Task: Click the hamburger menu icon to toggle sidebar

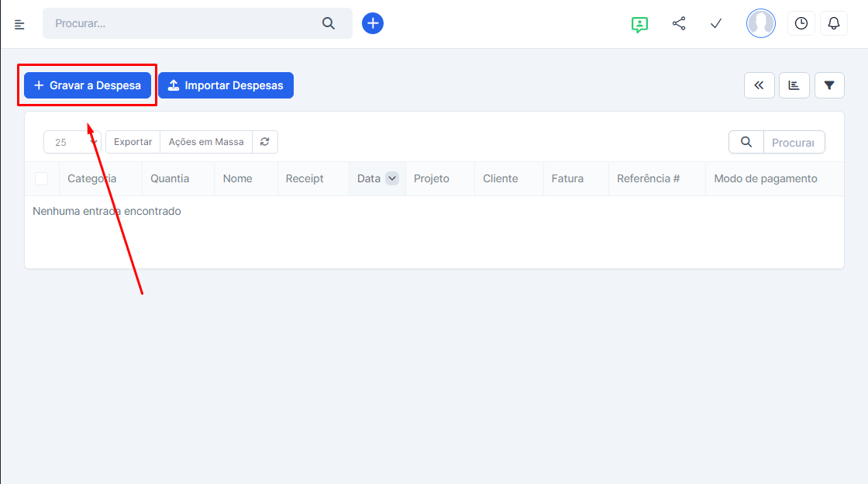Action: [x=19, y=24]
